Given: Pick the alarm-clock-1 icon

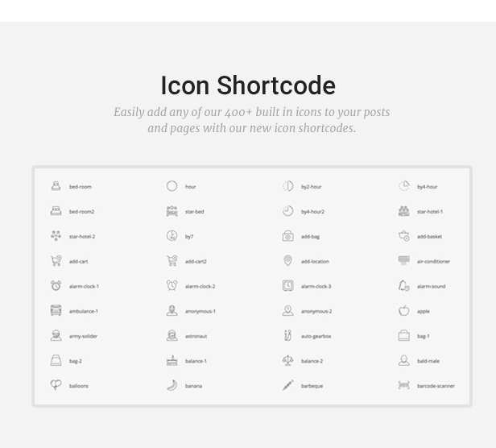Looking at the screenshot, I should [x=56, y=285].
